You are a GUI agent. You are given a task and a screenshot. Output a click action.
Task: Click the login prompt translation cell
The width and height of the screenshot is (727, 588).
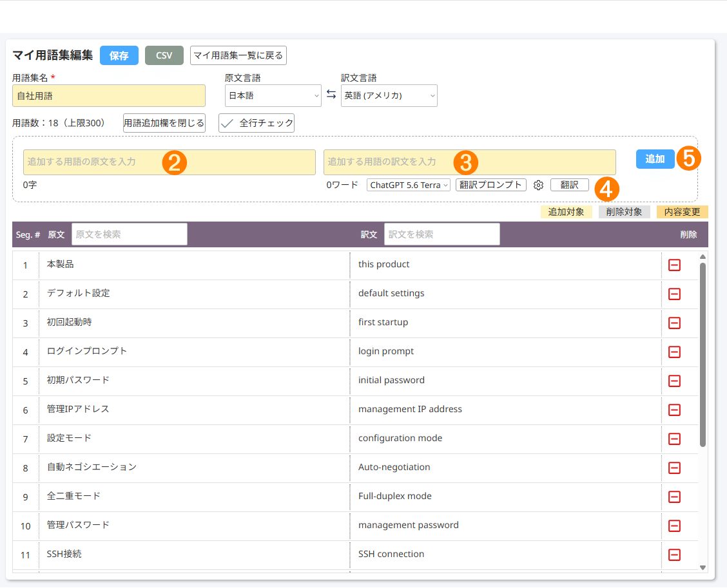pos(506,352)
